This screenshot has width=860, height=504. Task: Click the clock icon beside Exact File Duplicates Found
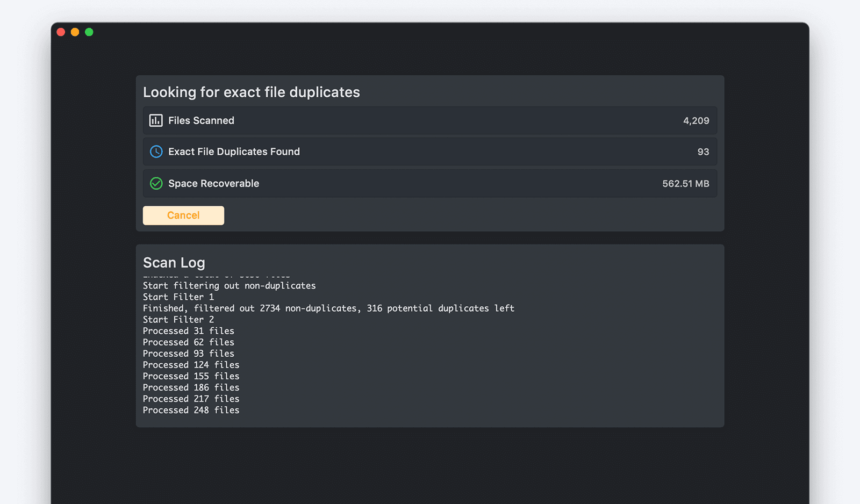[156, 152]
